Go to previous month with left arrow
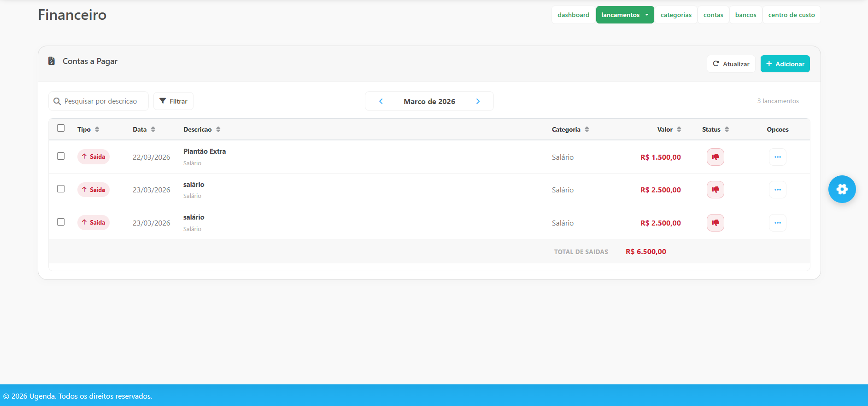 (381, 101)
